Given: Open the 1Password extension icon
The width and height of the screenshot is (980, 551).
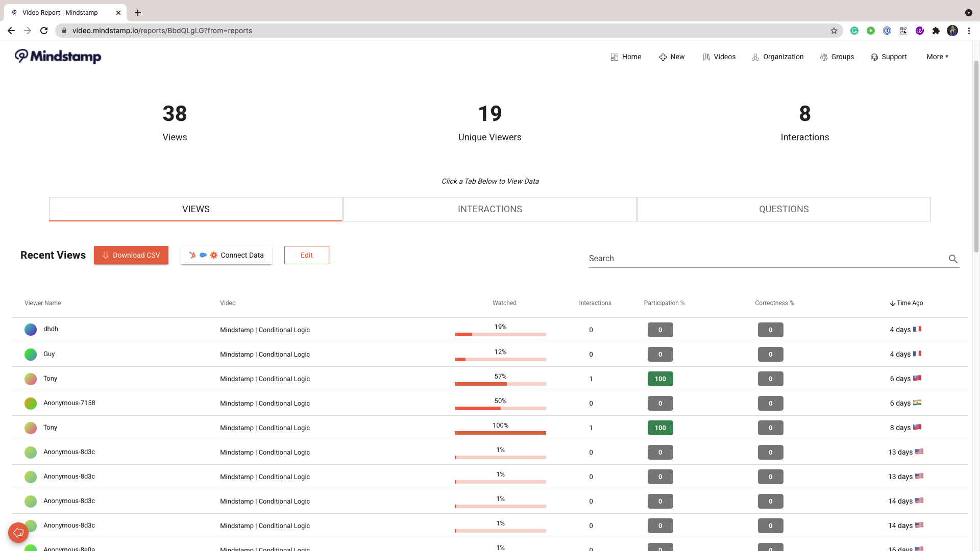Looking at the screenshot, I should [887, 31].
